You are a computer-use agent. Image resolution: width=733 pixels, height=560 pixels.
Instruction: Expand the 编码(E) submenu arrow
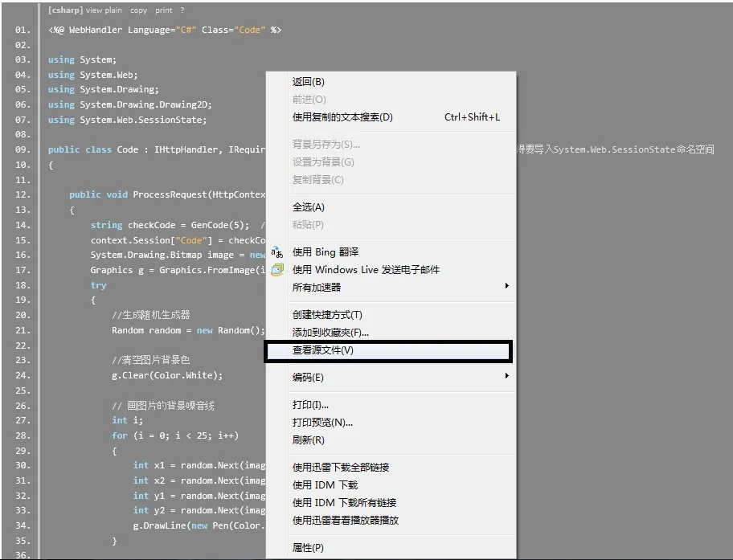(506, 376)
